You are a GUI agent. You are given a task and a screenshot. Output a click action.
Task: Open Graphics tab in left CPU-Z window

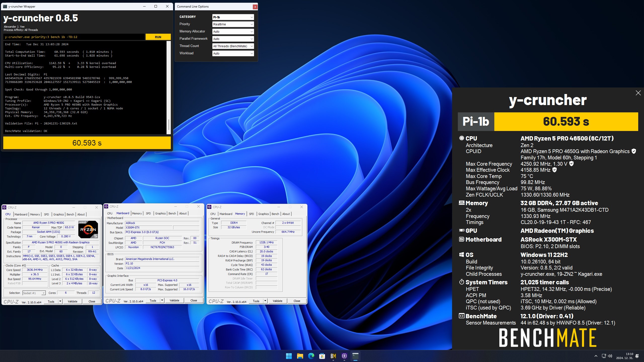(59, 214)
